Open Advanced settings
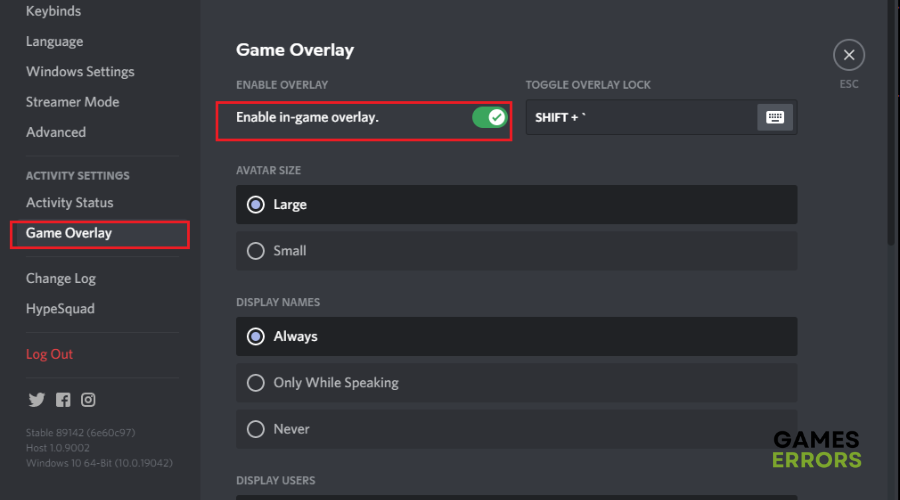 pyautogui.click(x=56, y=132)
